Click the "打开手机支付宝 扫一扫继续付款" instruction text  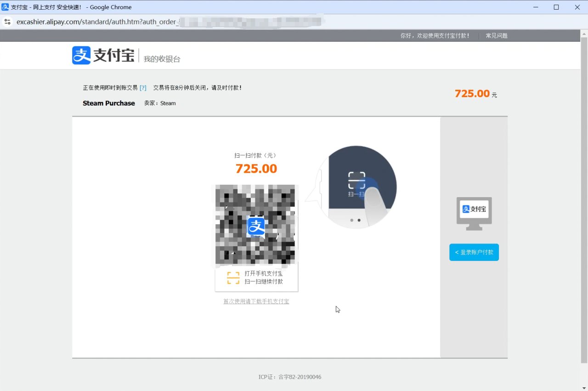[x=264, y=278]
